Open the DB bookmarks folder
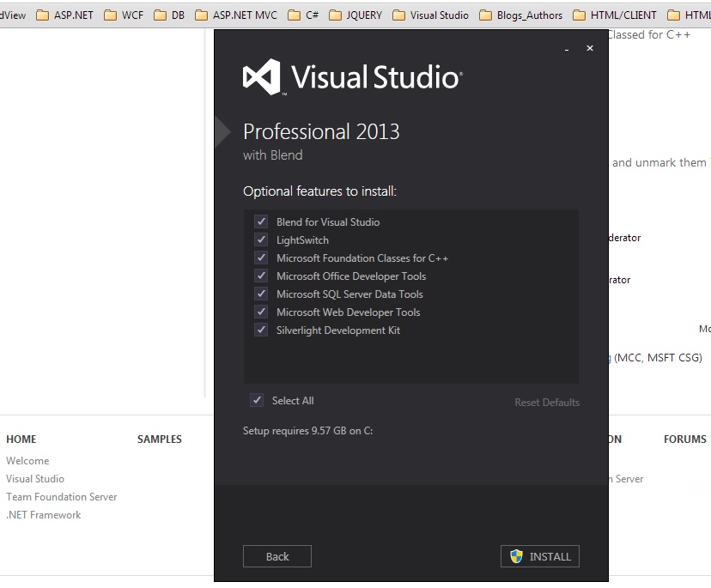This screenshot has height=588, width=711. [169, 15]
